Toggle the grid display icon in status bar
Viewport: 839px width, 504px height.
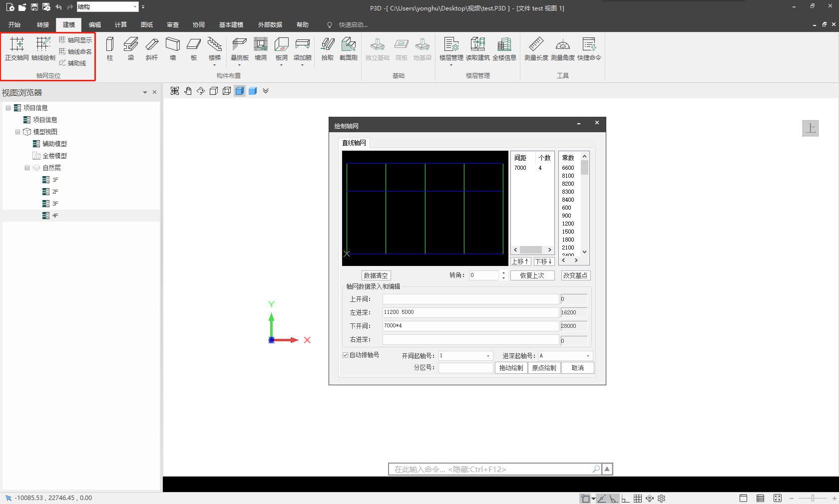click(x=638, y=499)
